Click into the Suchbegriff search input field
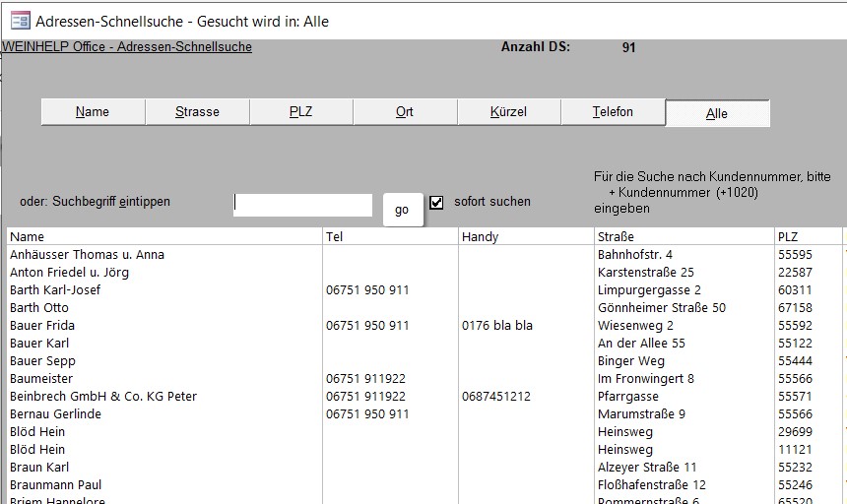847x504 pixels. coord(302,205)
